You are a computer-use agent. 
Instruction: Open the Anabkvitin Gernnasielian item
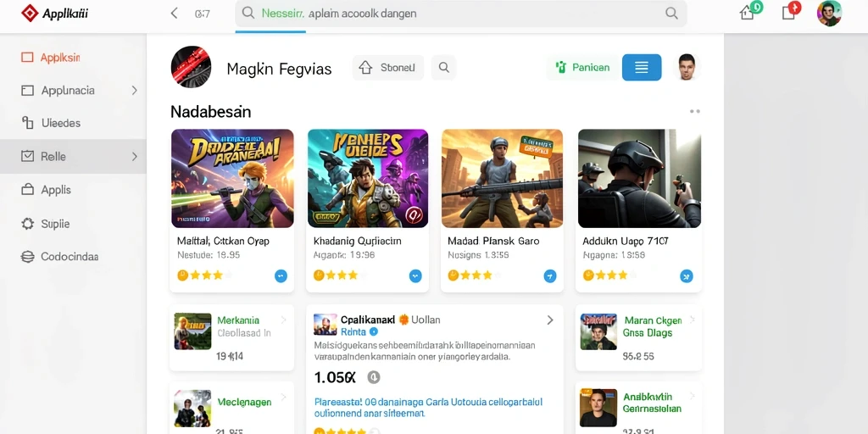pos(639,409)
